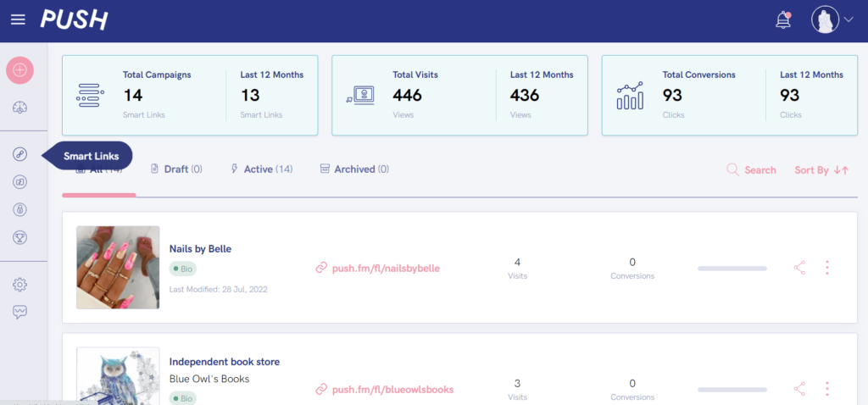Share the Nails by Belle campaign
This screenshot has height=405, width=868.
[x=799, y=269]
